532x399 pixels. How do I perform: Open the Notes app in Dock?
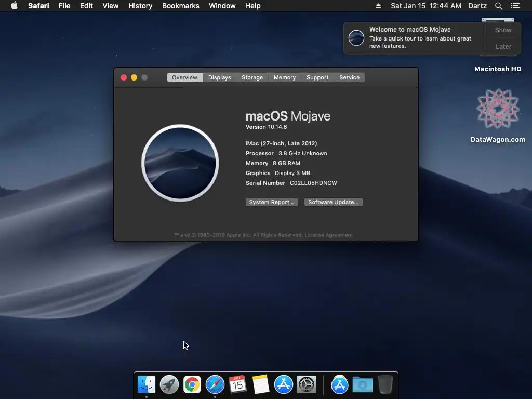point(261,384)
